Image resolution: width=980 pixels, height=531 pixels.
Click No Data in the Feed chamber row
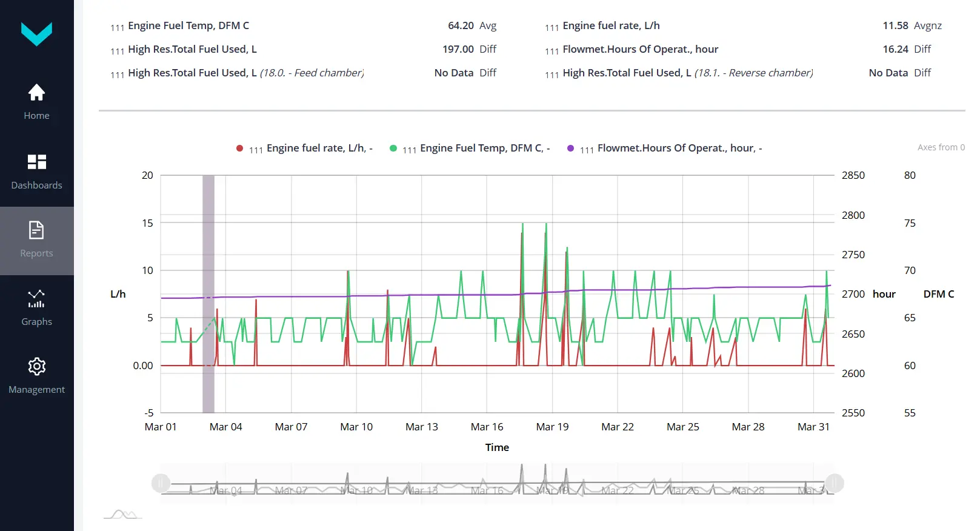tap(454, 73)
